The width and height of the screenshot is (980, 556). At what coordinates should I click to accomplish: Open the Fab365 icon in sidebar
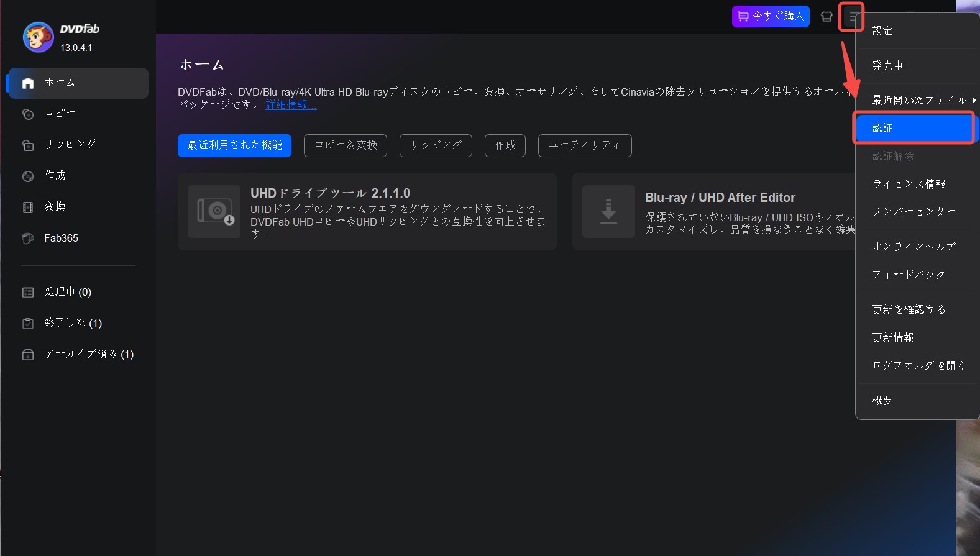click(x=28, y=239)
